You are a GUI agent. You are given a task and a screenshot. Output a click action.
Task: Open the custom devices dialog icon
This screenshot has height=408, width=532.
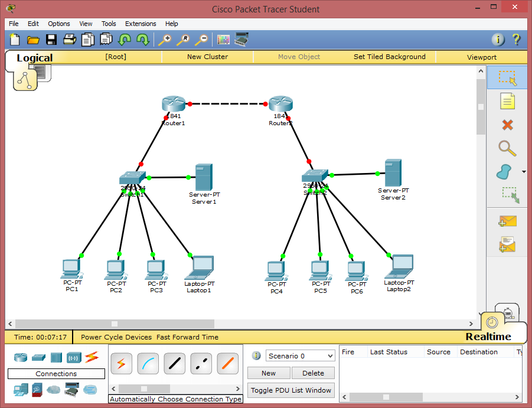point(241,40)
